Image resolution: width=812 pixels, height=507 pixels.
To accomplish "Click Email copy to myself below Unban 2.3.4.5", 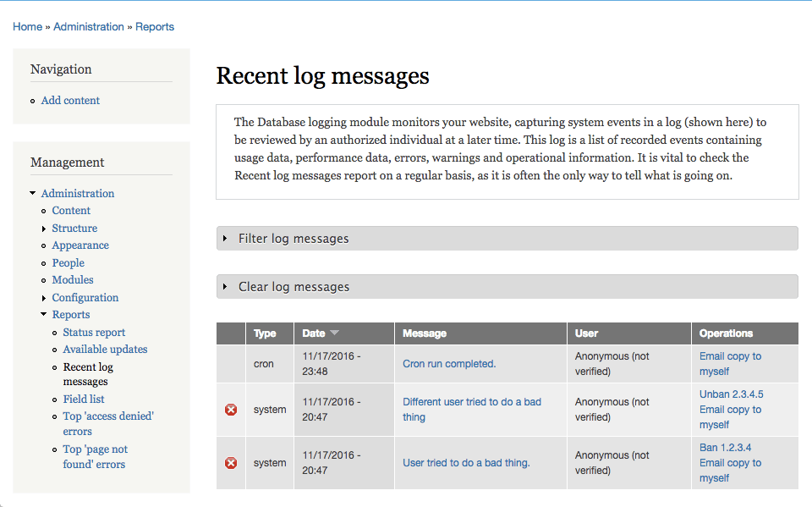I will coord(730,417).
